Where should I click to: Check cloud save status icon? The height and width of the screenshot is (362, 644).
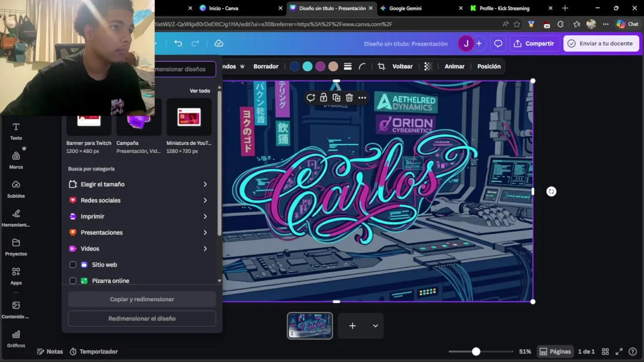point(219,43)
